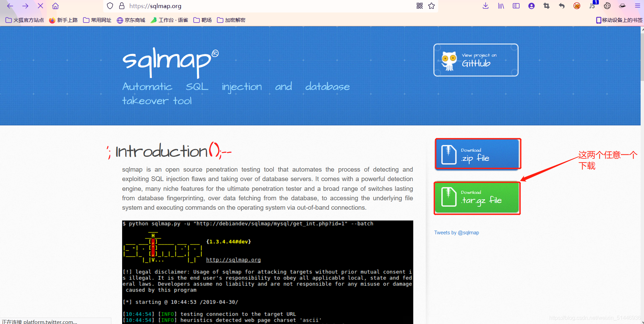
Task: View project on GitHub button
Action: click(476, 60)
